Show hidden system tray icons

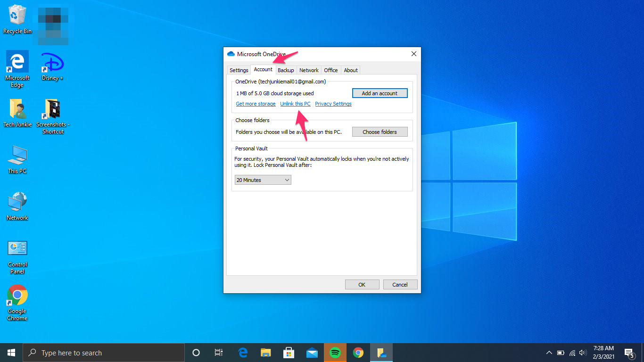click(x=549, y=353)
